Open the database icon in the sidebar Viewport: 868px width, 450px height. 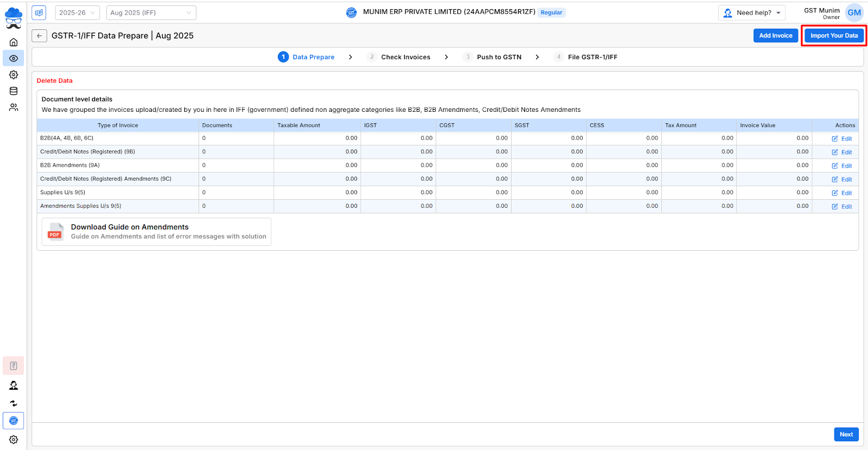click(x=14, y=91)
